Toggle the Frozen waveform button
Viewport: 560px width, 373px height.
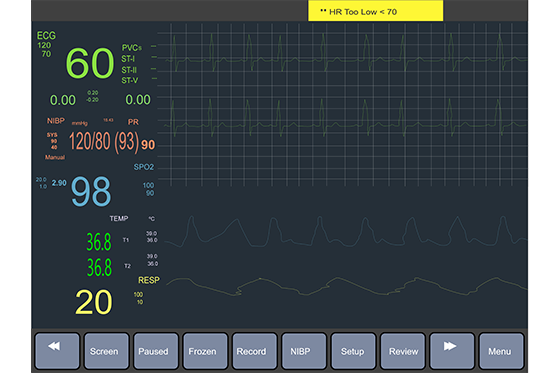click(x=205, y=351)
